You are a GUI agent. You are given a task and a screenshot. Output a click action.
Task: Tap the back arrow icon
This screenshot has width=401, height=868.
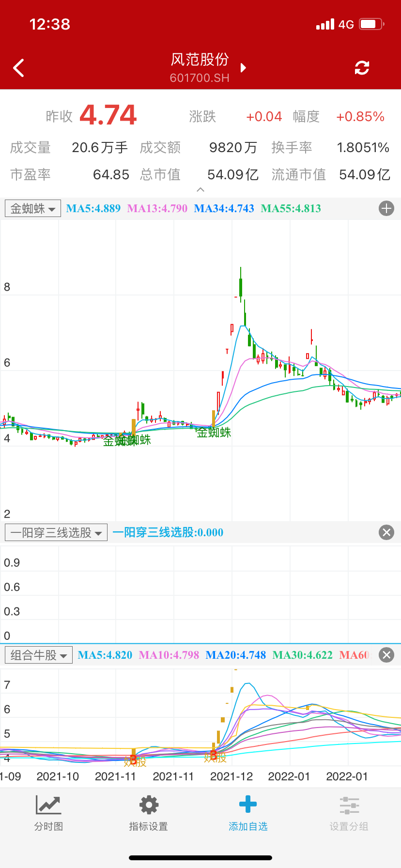click(19, 68)
